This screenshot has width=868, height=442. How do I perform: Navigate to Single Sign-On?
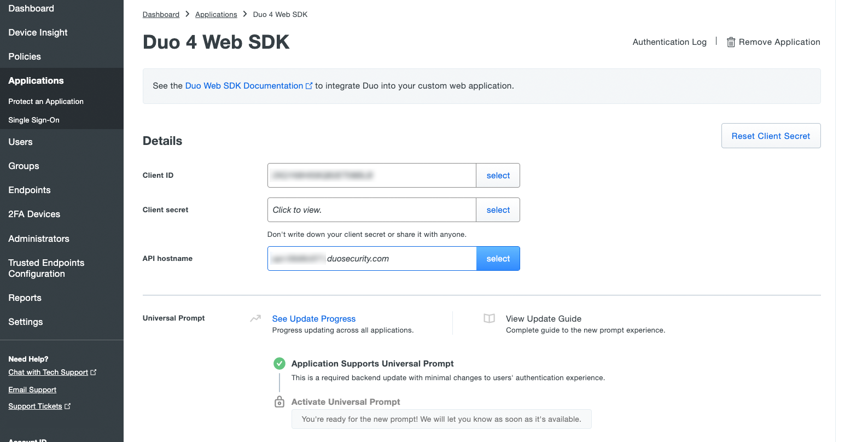click(x=34, y=120)
